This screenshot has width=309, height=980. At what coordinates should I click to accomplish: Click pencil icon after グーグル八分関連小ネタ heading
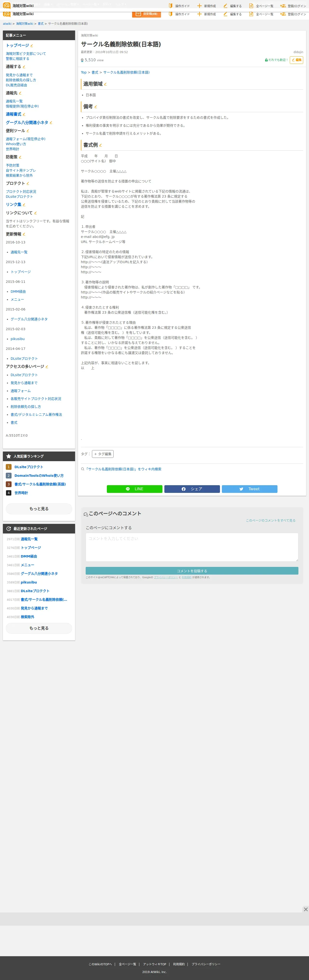click(51, 123)
